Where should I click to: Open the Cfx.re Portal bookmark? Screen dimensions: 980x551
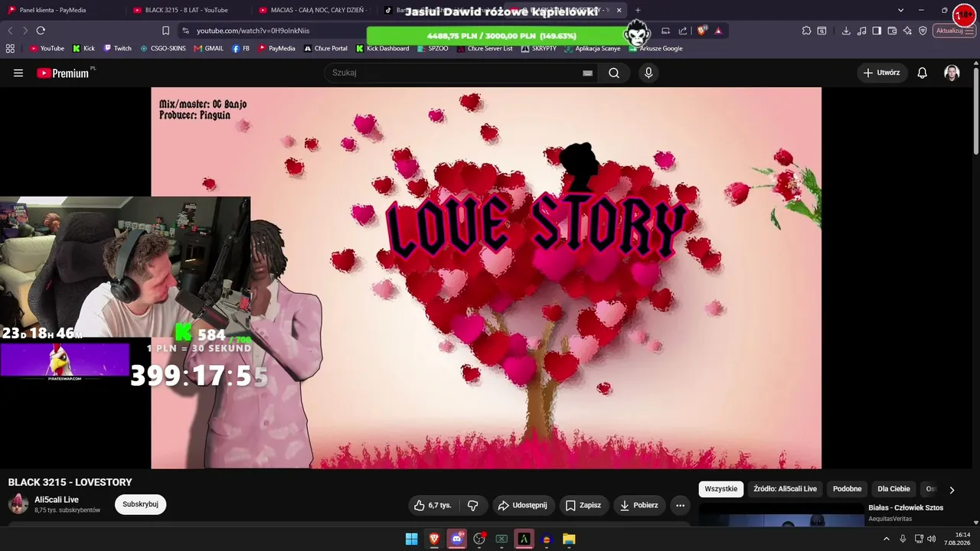[x=325, y=48]
